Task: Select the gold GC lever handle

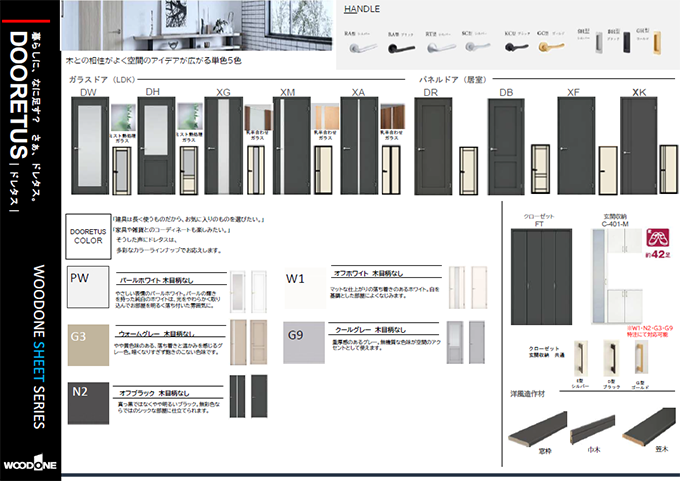Action: pyautogui.click(x=552, y=46)
